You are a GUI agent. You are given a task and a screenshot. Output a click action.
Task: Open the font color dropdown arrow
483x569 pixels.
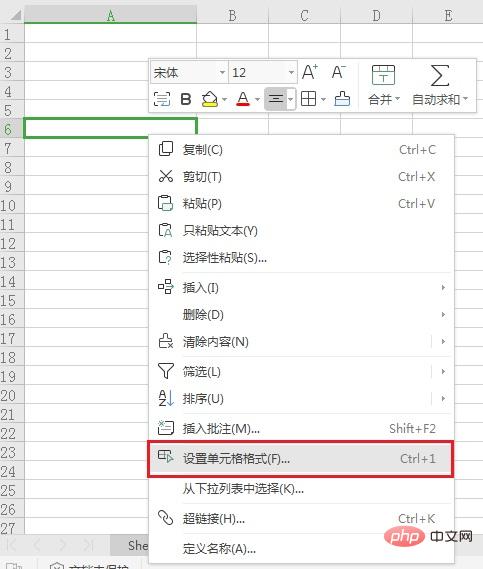257,99
